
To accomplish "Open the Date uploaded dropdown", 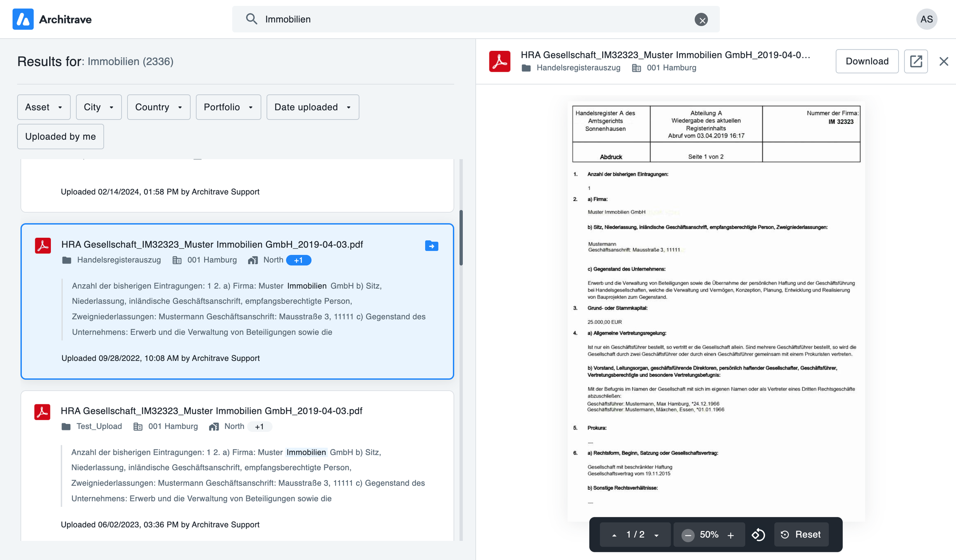I will [x=312, y=107].
